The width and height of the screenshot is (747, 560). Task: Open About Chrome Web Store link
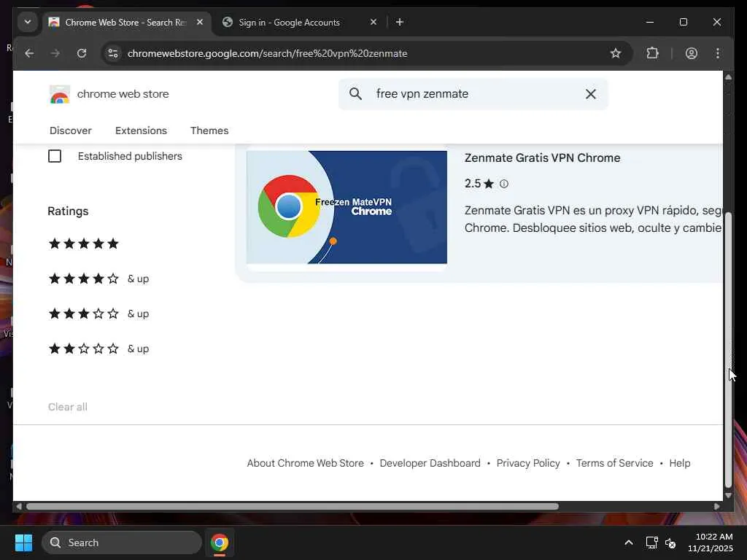(x=306, y=463)
